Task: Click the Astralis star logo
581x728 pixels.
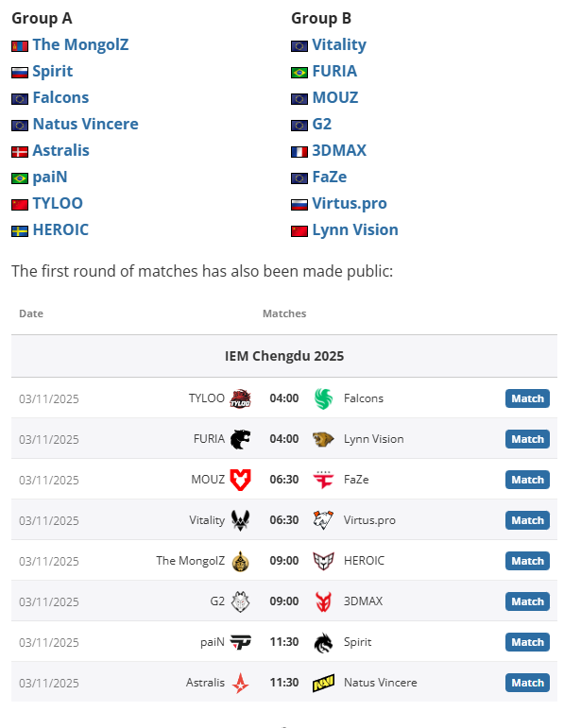Action: coord(241,683)
